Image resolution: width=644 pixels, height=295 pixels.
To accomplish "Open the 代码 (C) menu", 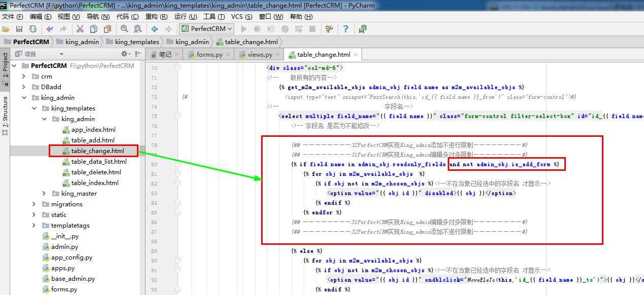I will (x=128, y=16).
